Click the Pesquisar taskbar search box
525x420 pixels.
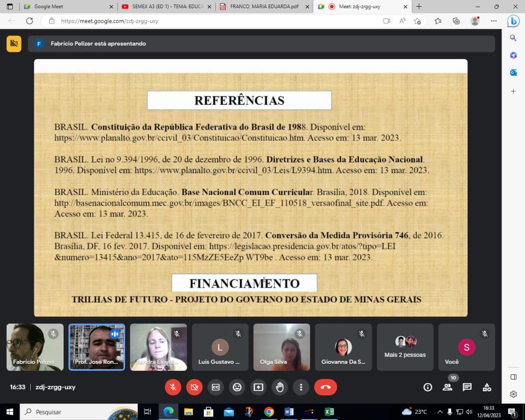point(78,412)
